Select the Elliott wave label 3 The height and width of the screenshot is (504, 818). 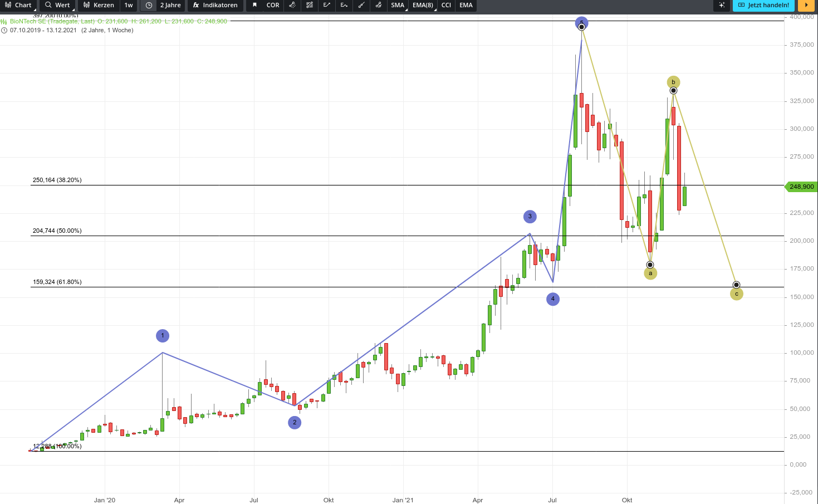[x=530, y=217]
